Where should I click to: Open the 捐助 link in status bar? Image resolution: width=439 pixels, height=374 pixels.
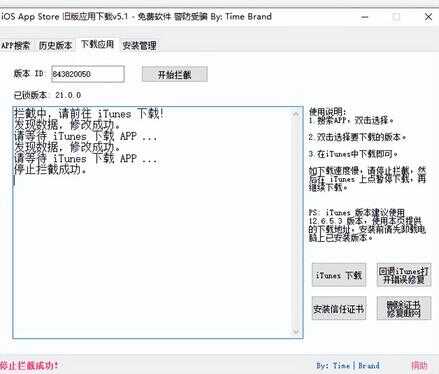click(419, 366)
